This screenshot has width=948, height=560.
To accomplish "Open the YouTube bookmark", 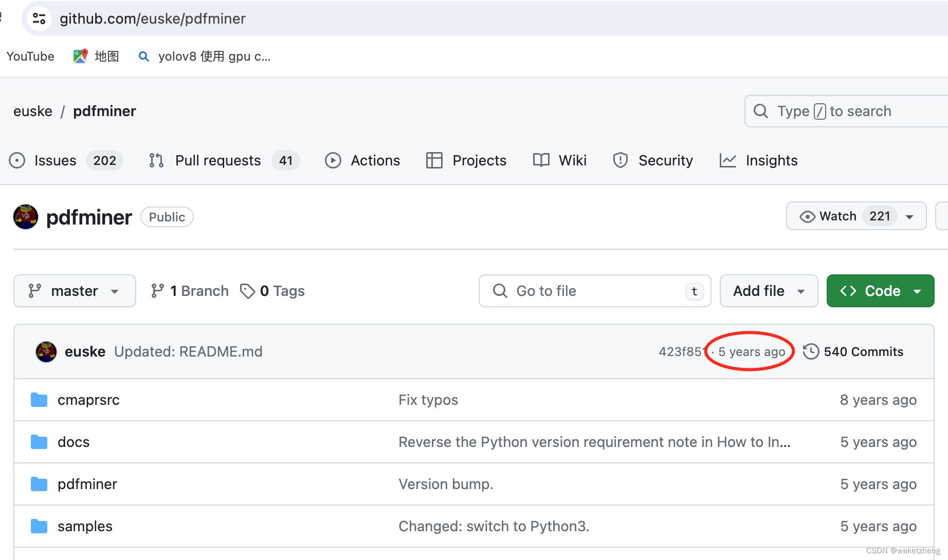I will tap(30, 56).
